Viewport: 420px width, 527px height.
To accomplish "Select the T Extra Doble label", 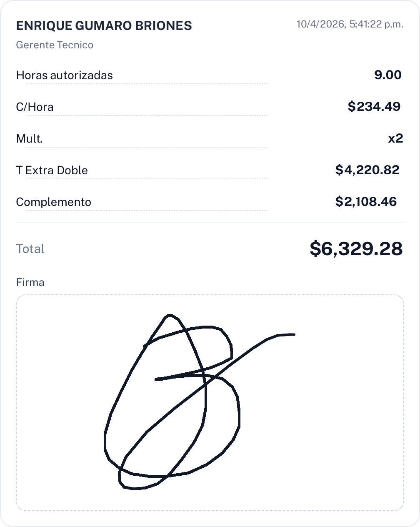I will tap(52, 171).
